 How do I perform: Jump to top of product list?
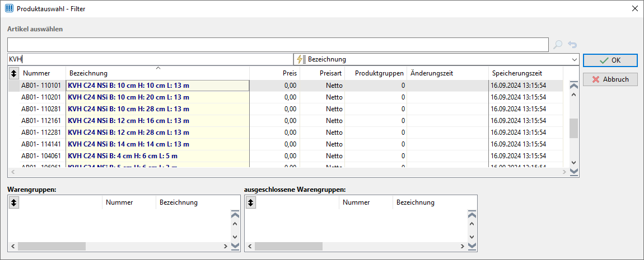574,86
